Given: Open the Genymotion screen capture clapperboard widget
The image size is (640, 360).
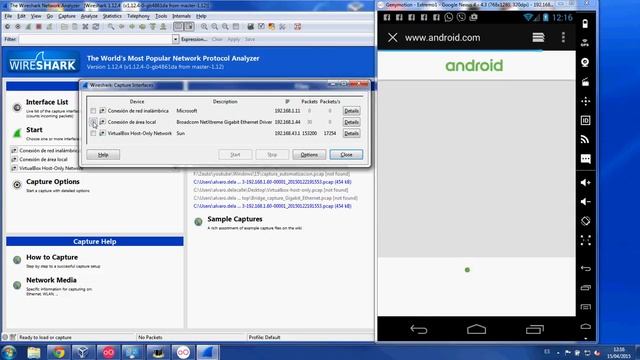Looking at the screenshot, I should click(585, 82).
